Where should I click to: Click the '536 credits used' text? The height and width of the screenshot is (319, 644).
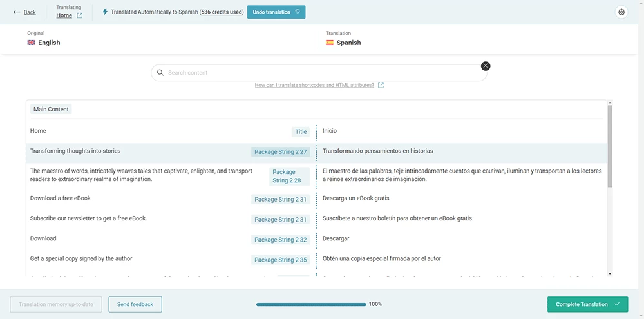(x=221, y=12)
